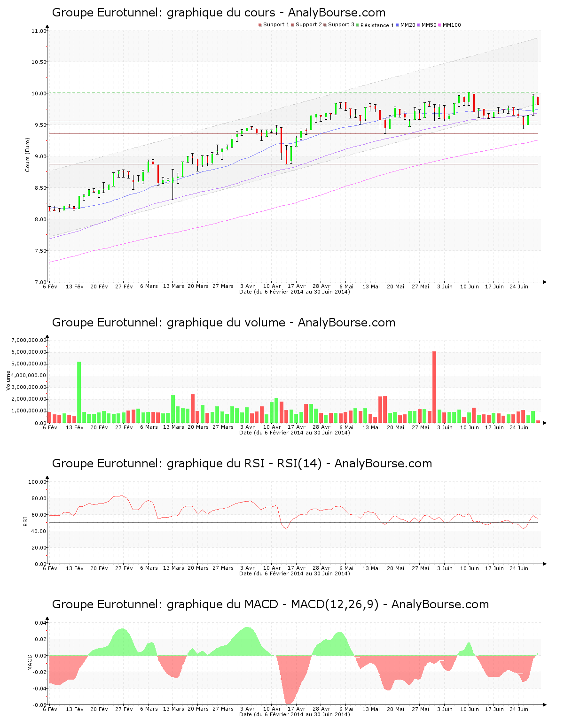
Task: Click the 9.50 price axis value
Action: (x=40, y=125)
